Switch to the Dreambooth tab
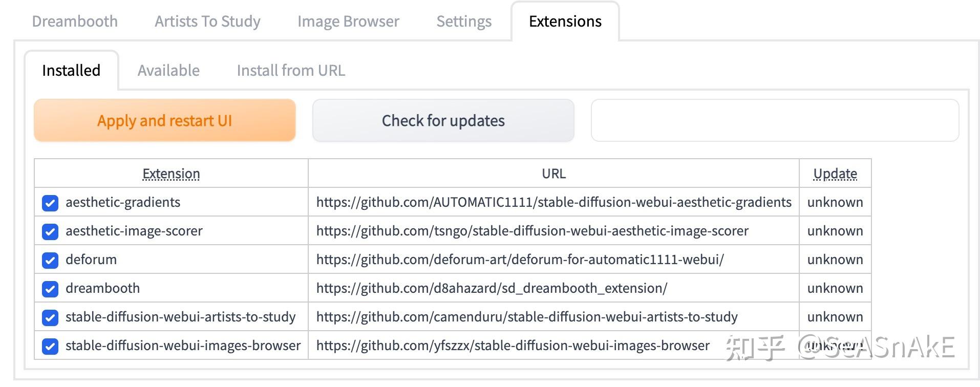980x387 pixels. click(x=75, y=21)
